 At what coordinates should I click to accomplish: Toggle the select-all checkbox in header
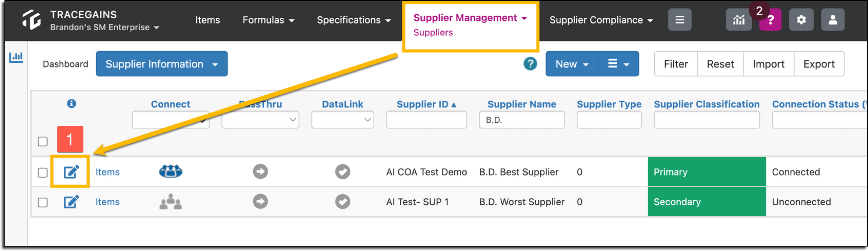42,141
